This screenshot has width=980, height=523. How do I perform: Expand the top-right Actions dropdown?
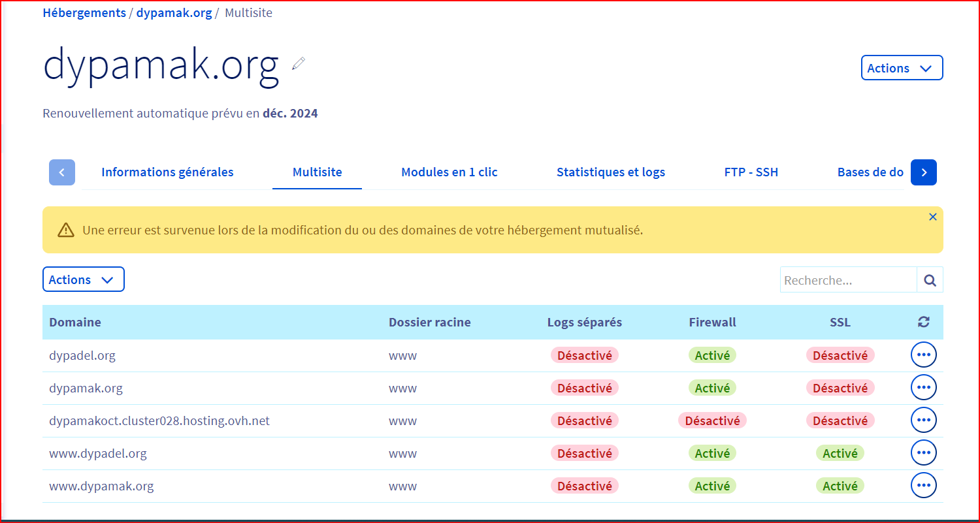click(x=902, y=68)
